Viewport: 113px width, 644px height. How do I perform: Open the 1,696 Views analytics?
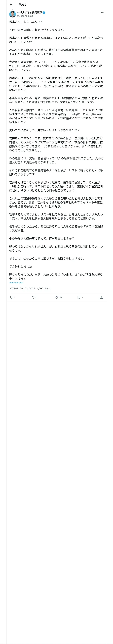44,289
